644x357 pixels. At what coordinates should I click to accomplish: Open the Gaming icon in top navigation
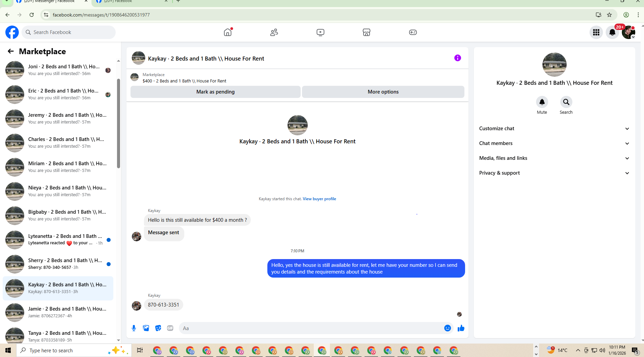[x=413, y=32]
